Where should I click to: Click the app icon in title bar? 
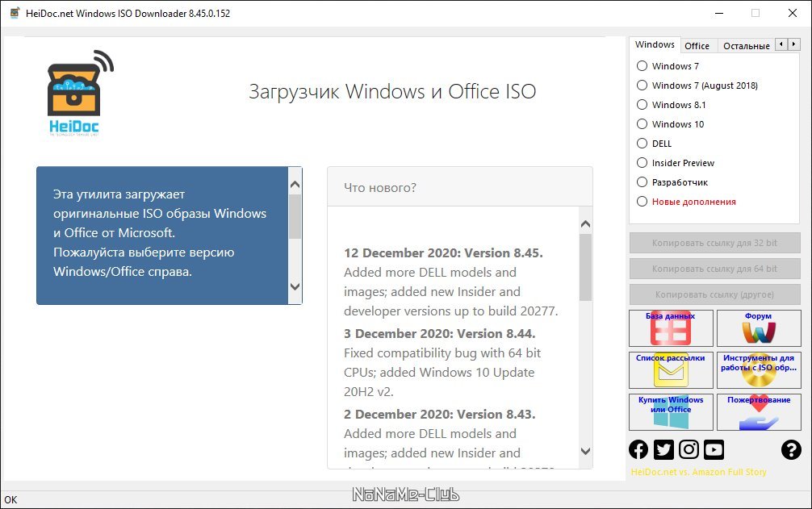coord(15,13)
